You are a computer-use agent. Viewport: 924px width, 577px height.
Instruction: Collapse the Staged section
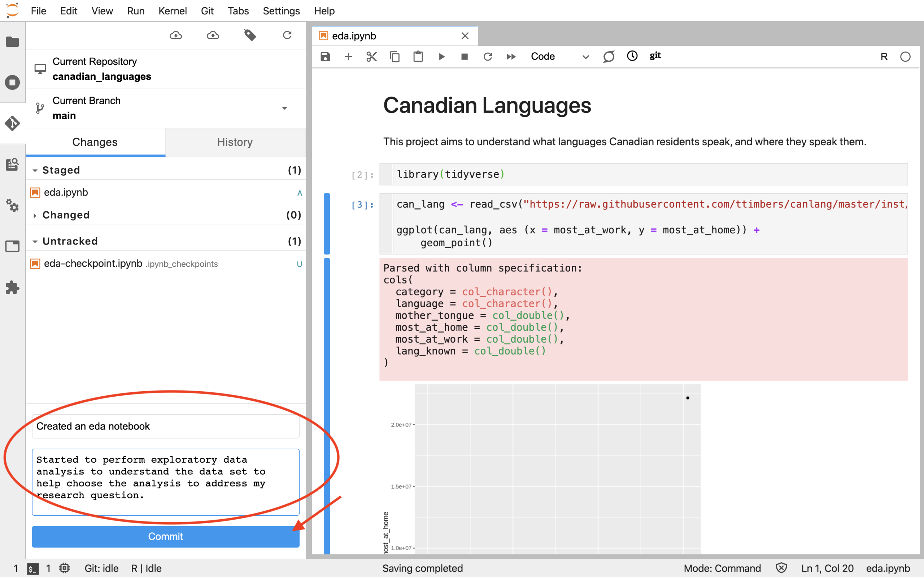[x=35, y=171]
